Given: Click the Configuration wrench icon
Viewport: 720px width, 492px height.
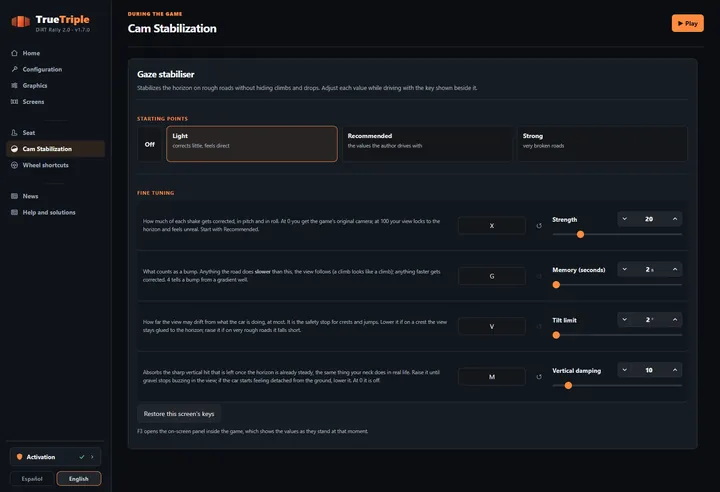Looking at the screenshot, I should click(x=14, y=69).
